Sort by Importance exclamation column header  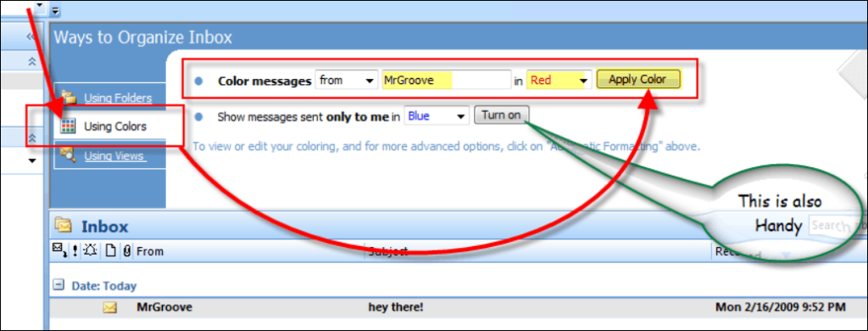(x=75, y=251)
